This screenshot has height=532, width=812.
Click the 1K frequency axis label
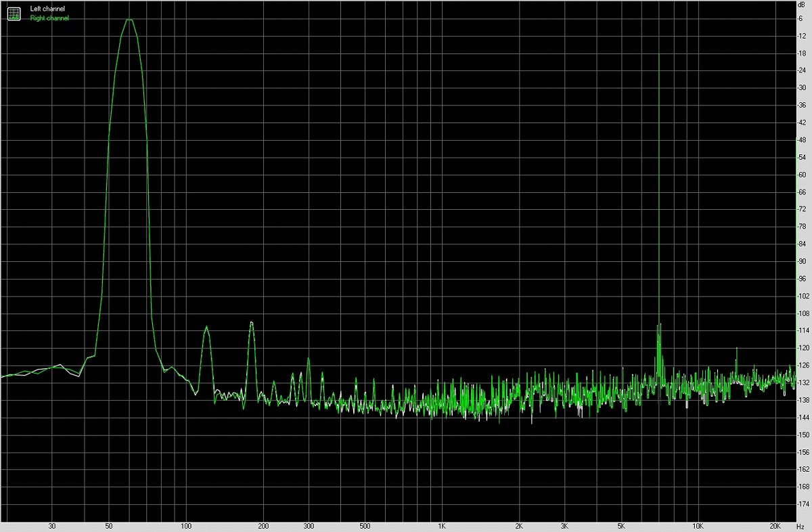pyautogui.click(x=442, y=526)
